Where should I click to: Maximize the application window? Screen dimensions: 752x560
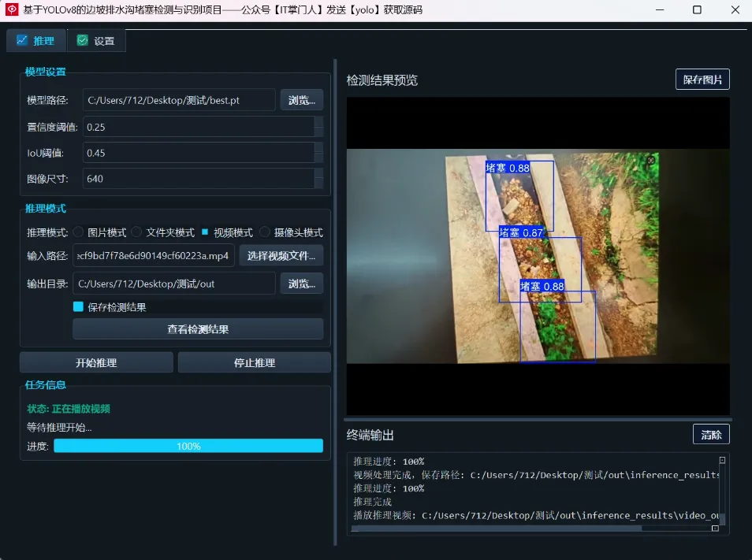click(x=698, y=9)
